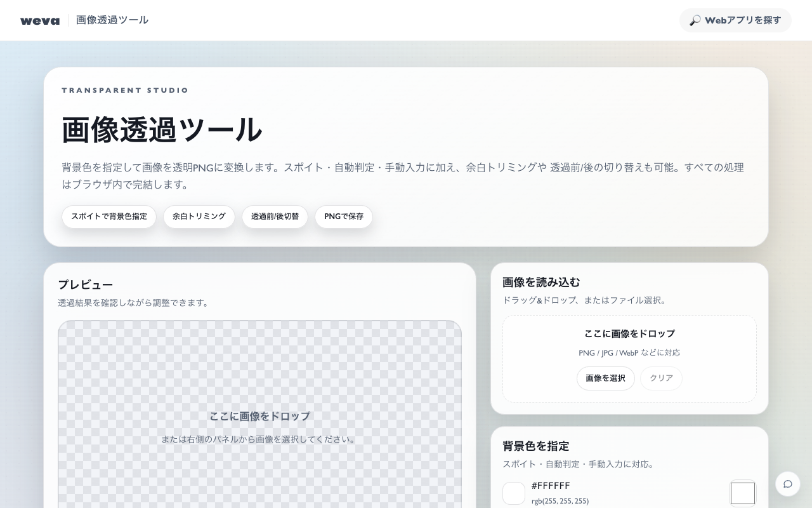Click the PNG / JPG / WebP などに対応 text

point(629,353)
